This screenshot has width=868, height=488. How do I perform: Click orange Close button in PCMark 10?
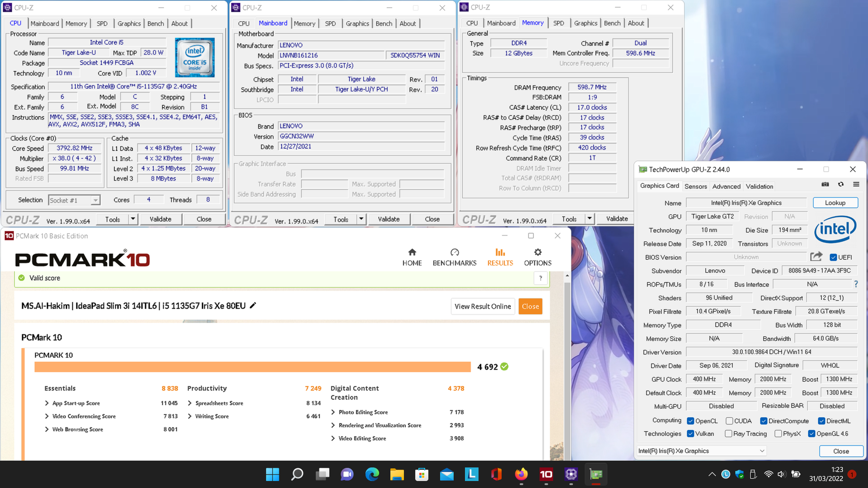click(530, 306)
